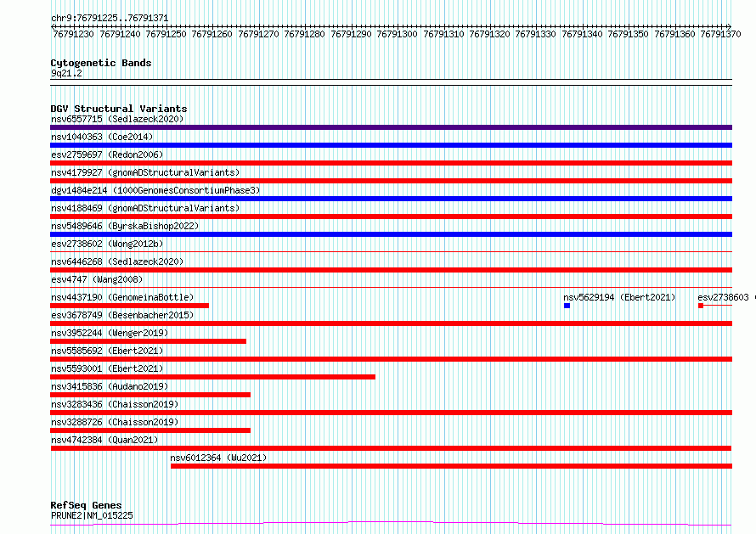Select nsv3283436 (Chaisson2019) label
756x534 pixels.
click(x=115, y=404)
